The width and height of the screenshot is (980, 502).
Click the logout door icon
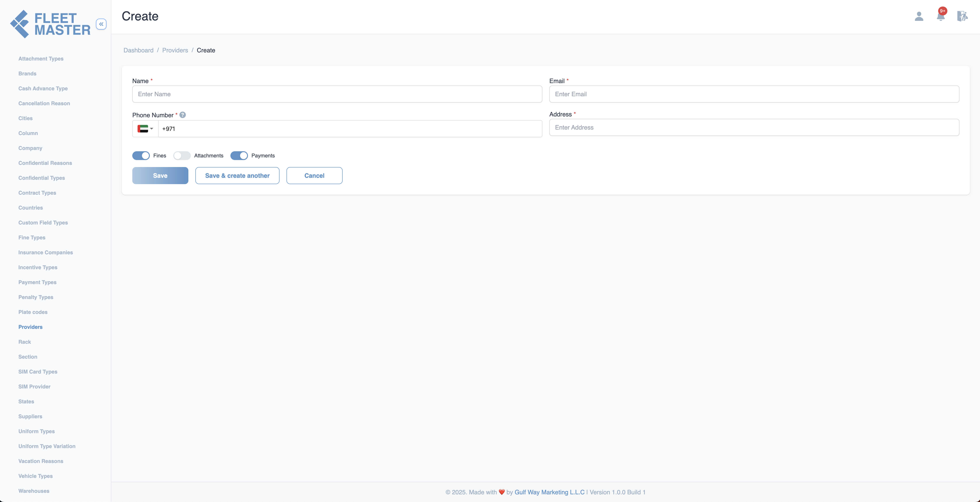point(962,16)
